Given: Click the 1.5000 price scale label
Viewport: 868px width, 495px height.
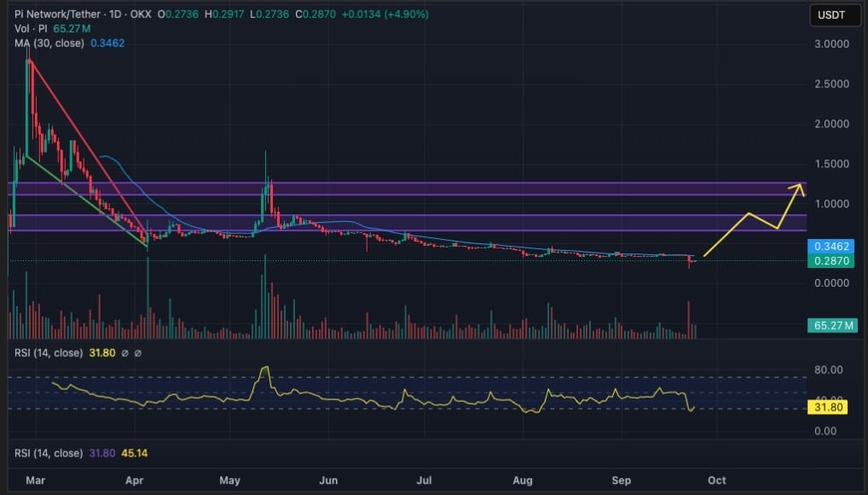Looking at the screenshot, I should point(831,164).
